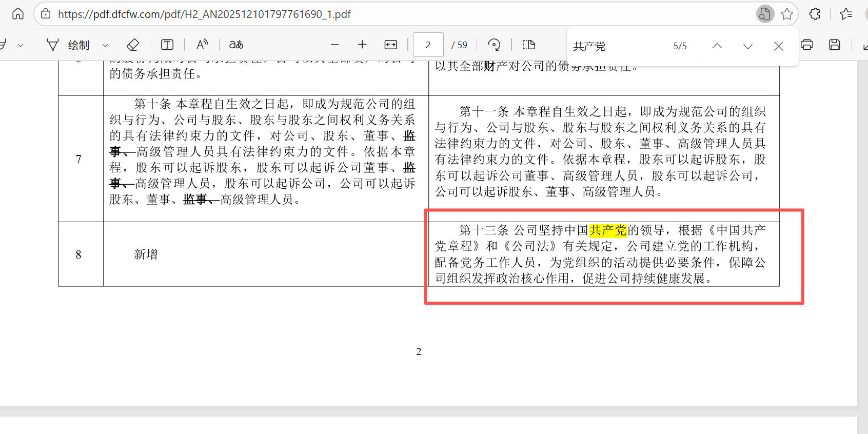Click the highlighted 共产党 search match
This screenshot has width=868, height=434.
coord(608,230)
